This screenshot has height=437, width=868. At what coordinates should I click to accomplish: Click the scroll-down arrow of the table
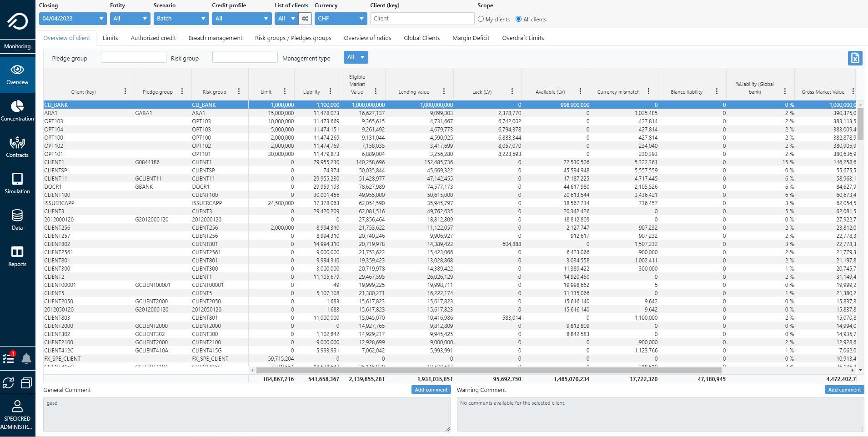(x=860, y=370)
